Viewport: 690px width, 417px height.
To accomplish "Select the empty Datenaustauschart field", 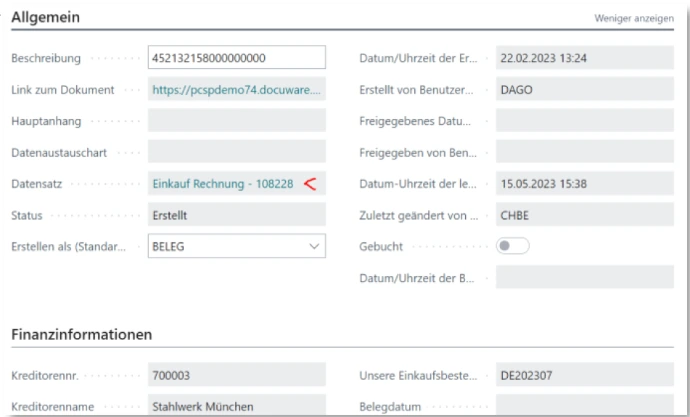I will 237,152.
